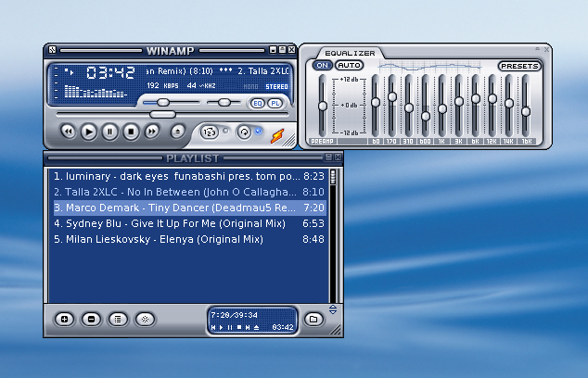Click the scrolling song title marquee
The width and height of the screenshot is (588, 378).
218,71
